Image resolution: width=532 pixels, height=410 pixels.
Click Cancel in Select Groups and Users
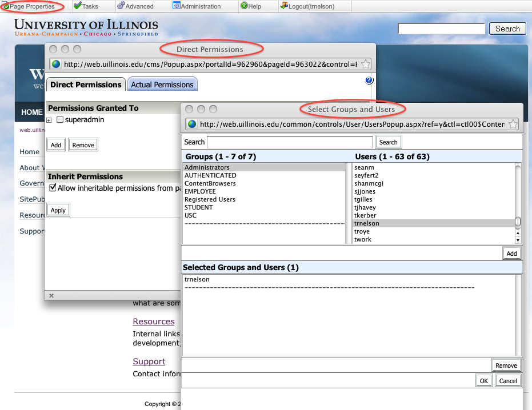coord(508,381)
